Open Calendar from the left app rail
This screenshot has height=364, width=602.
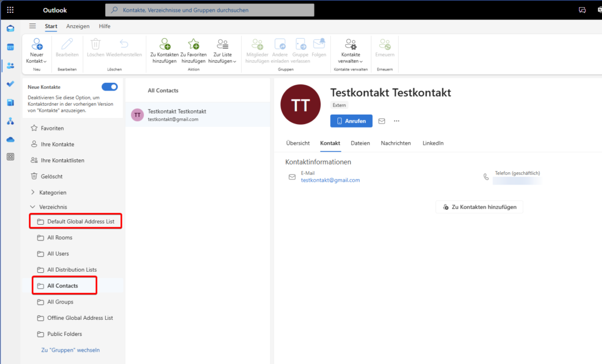coord(10,47)
